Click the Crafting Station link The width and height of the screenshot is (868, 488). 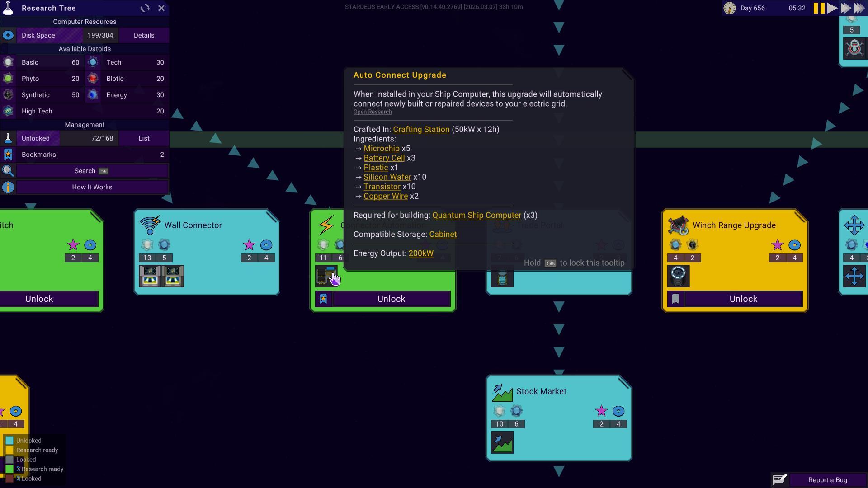point(421,129)
